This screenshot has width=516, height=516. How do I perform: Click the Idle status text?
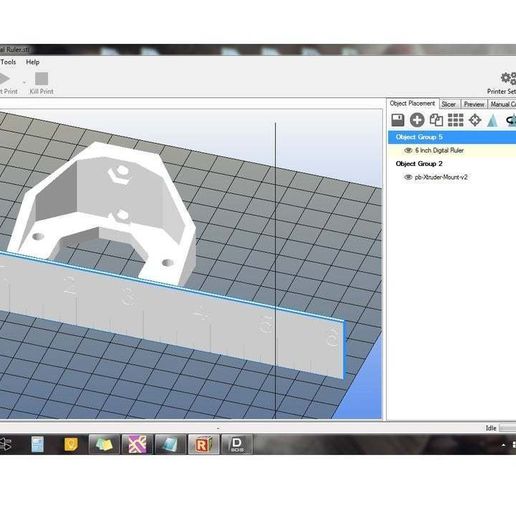(x=491, y=428)
